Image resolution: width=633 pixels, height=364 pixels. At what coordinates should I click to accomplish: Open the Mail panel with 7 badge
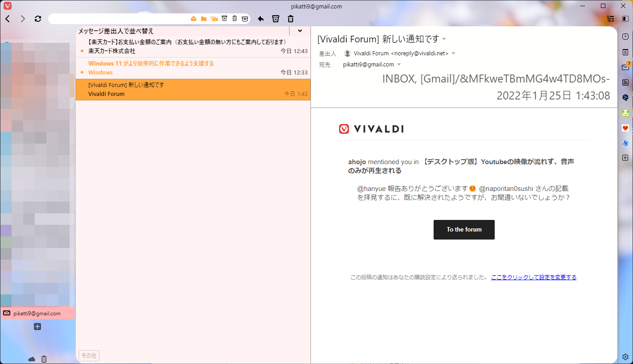(x=625, y=67)
